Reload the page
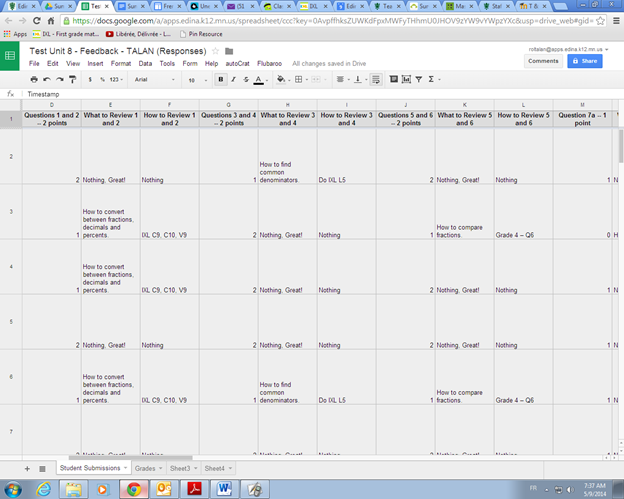 tap(37, 21)
